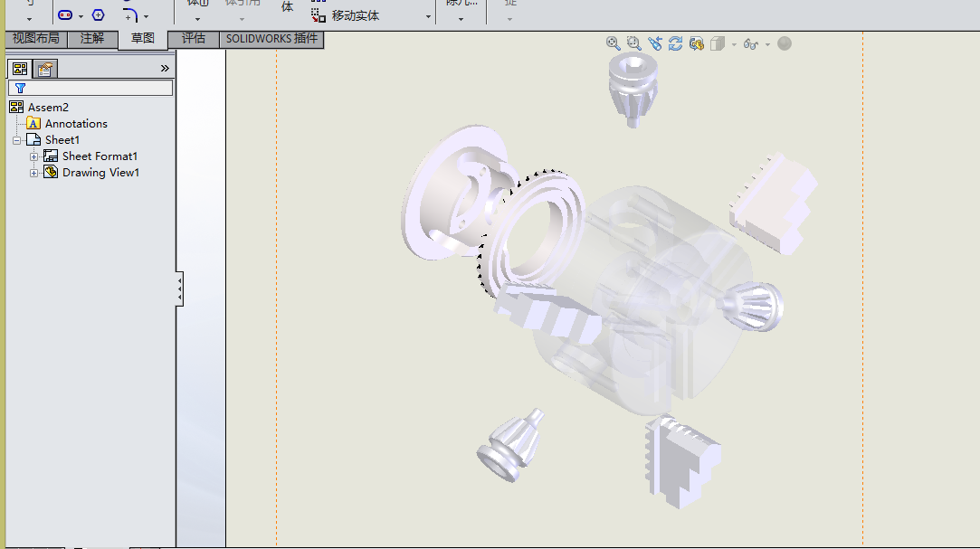Select the Zoom to Area icon

633,43
